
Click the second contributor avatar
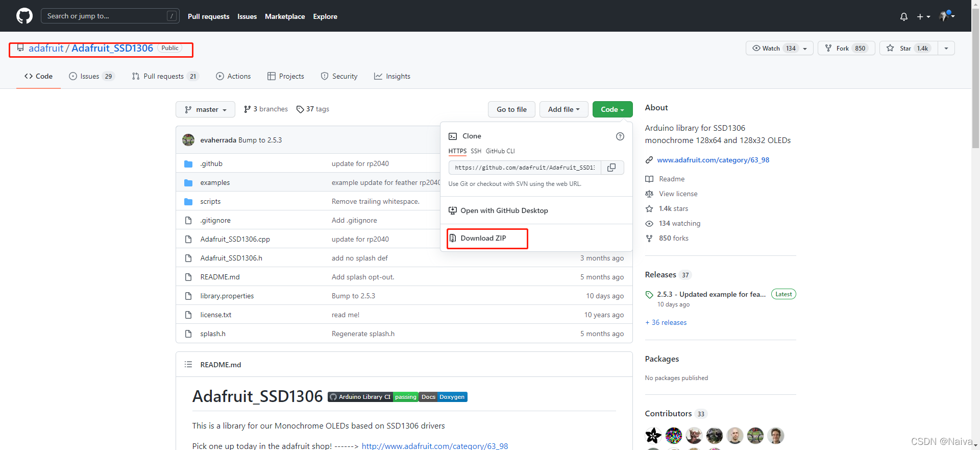[674, 436]
